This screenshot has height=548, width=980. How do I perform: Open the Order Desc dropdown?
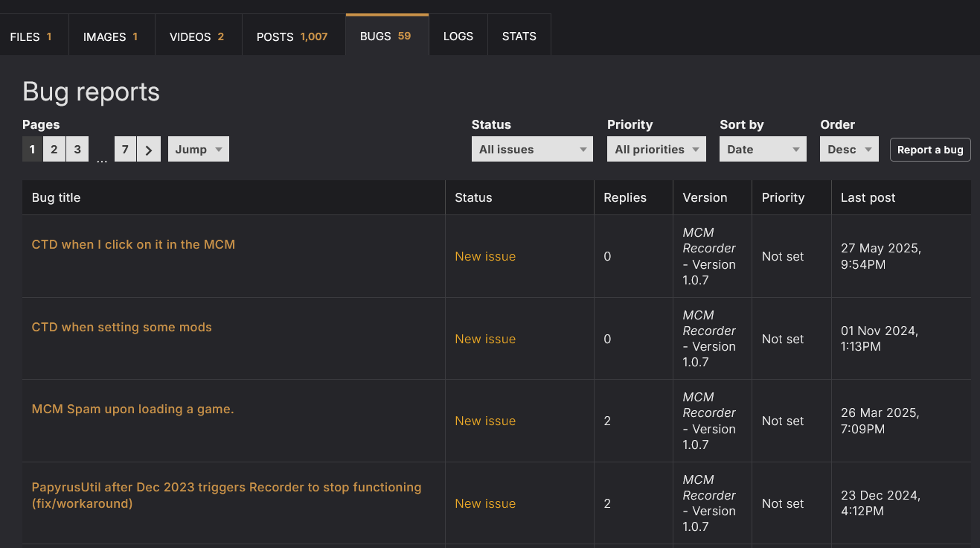tap(850, 149)
